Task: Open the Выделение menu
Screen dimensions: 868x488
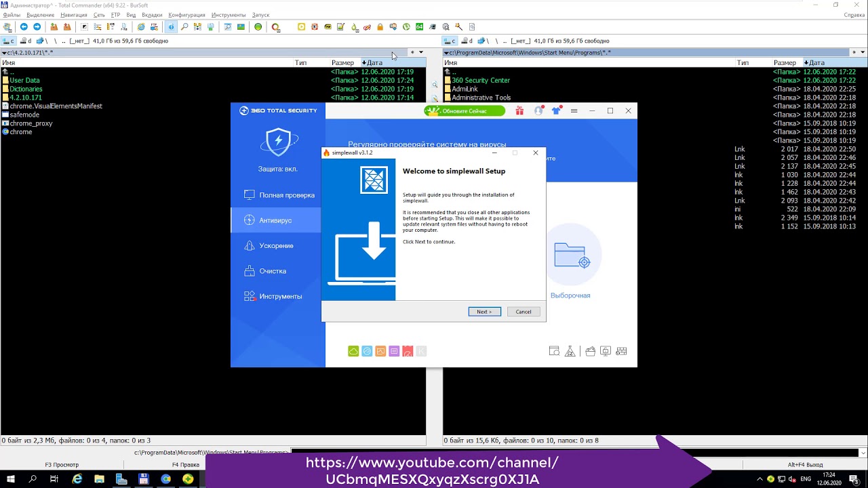Action: pyautogui.click(x=41, y=15)
